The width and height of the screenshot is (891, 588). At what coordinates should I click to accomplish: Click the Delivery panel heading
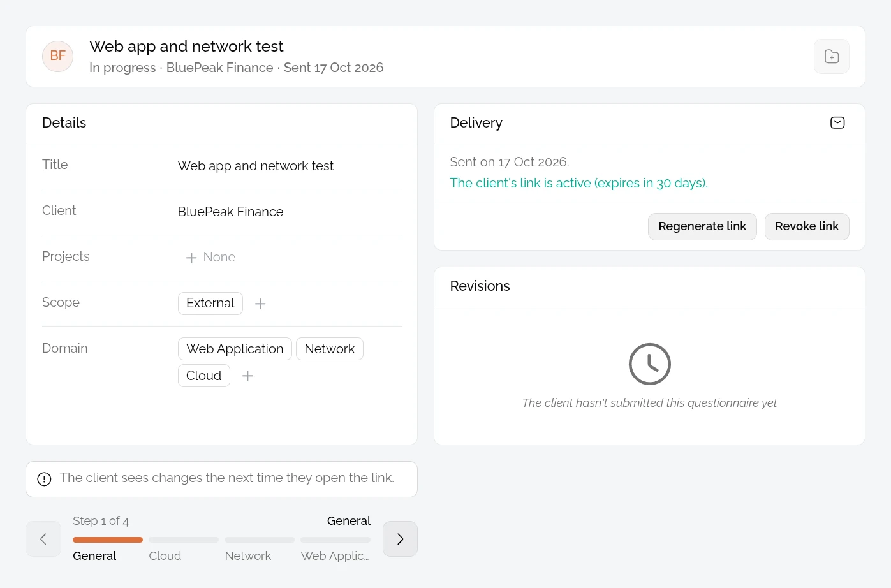(476, 122)
